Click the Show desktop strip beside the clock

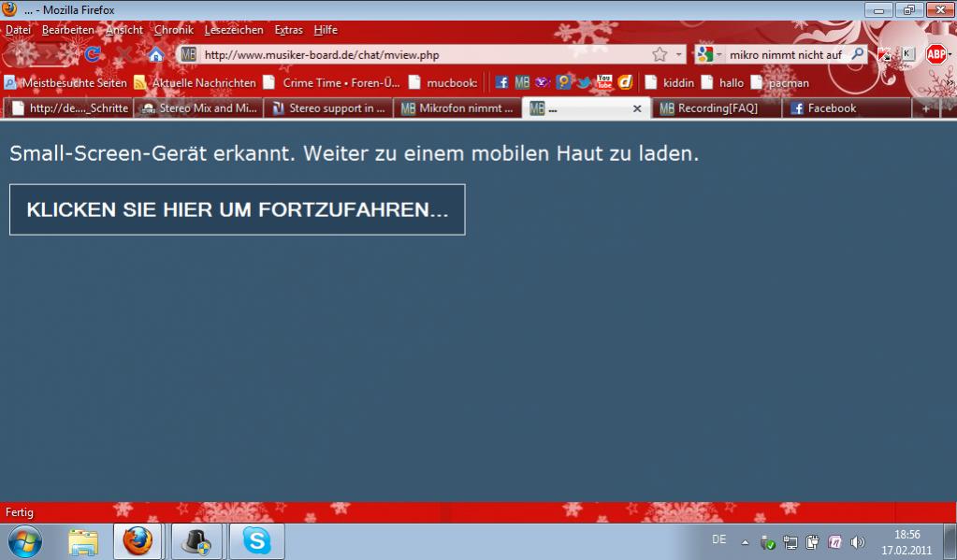pos(950,541)
